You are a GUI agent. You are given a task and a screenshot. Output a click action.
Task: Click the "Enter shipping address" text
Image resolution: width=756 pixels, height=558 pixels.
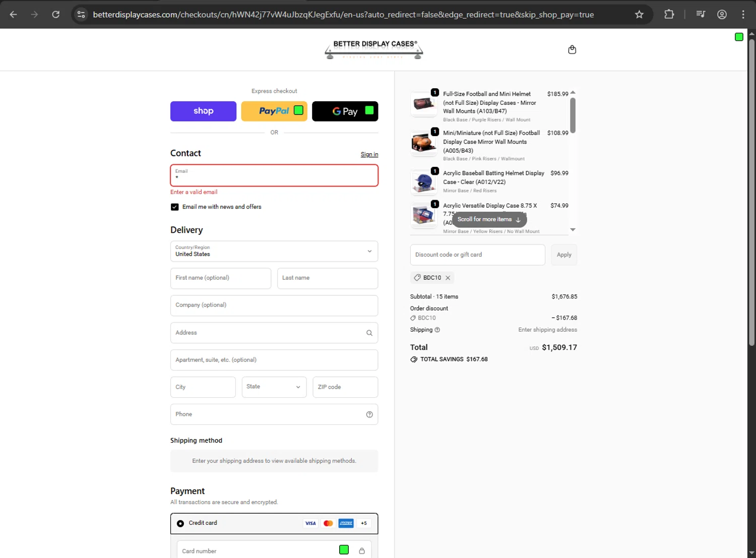point(548,330)
